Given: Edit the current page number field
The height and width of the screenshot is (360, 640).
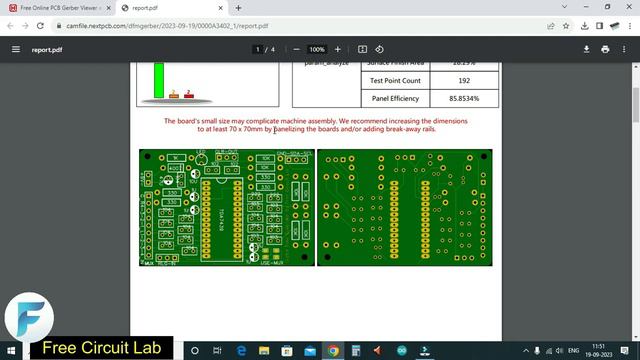Looking at the screenshot, I should click(258, 49).
